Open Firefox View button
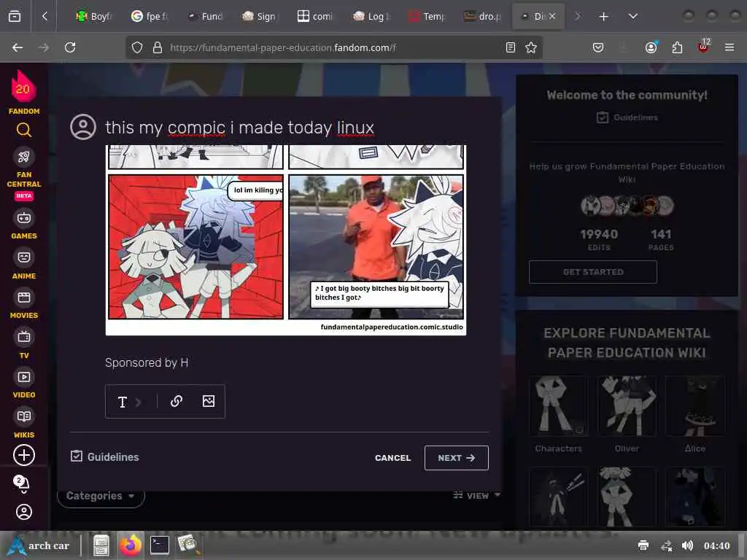Viewport: 747px width, 560px height. tap(15, 17)
